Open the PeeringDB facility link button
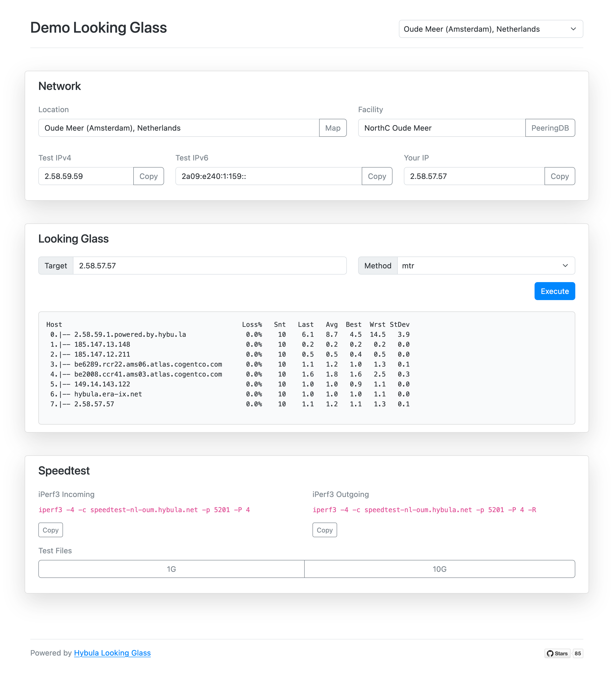This screenshot has width=616, height=683. [550, 128]
